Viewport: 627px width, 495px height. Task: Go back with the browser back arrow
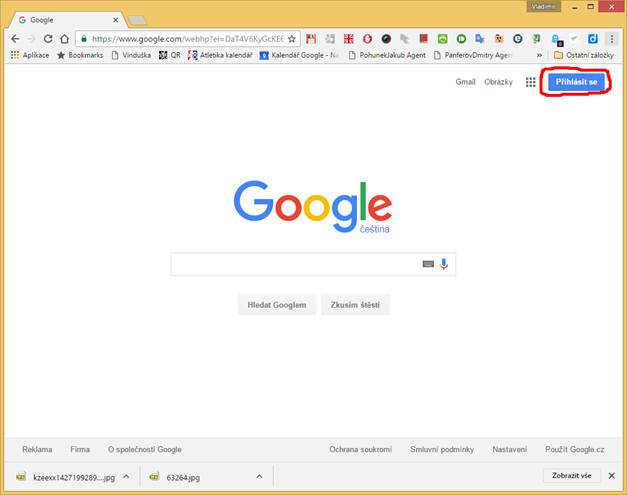coord(15,39)
